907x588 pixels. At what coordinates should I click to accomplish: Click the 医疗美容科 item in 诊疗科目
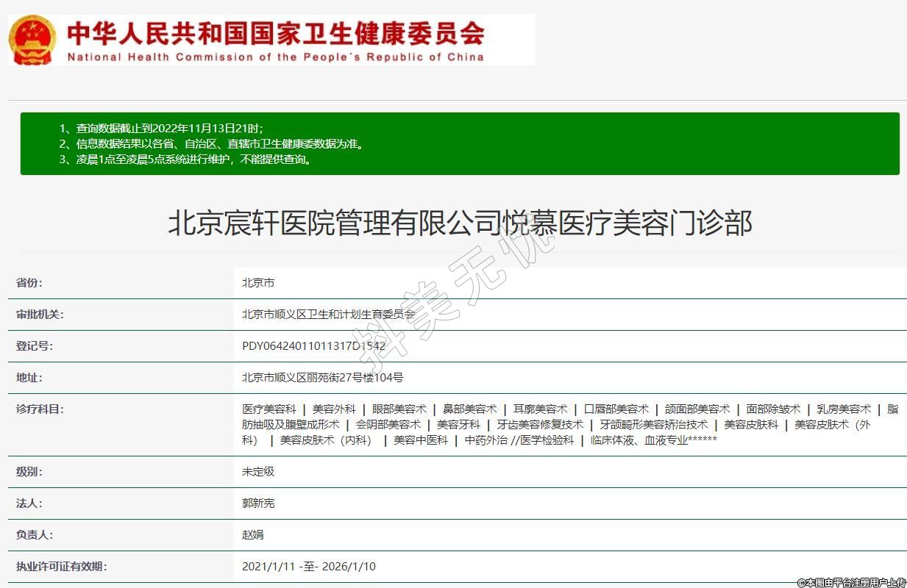pyautogui.click(x=269, y=409)
